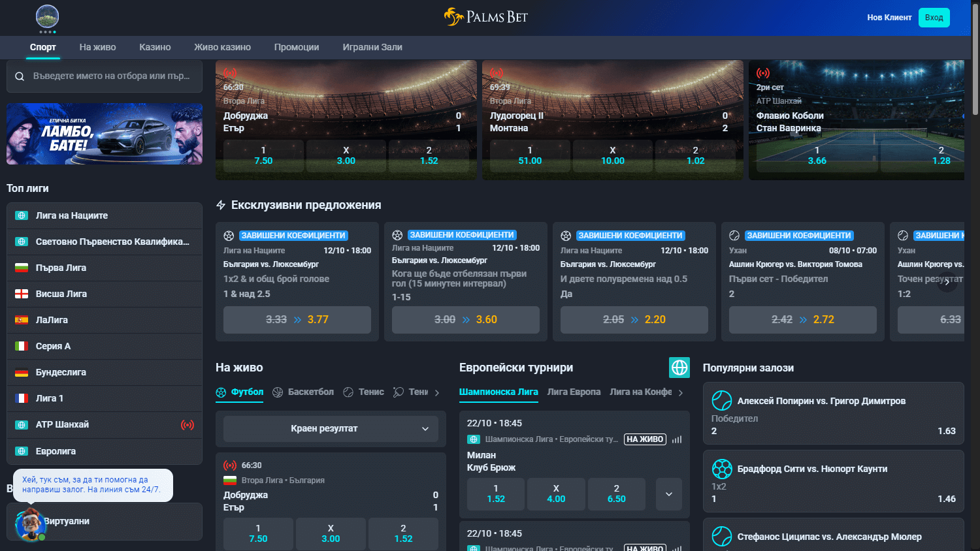
Task: Click the search magnifier icon
Action: click(x=20, y=76)
